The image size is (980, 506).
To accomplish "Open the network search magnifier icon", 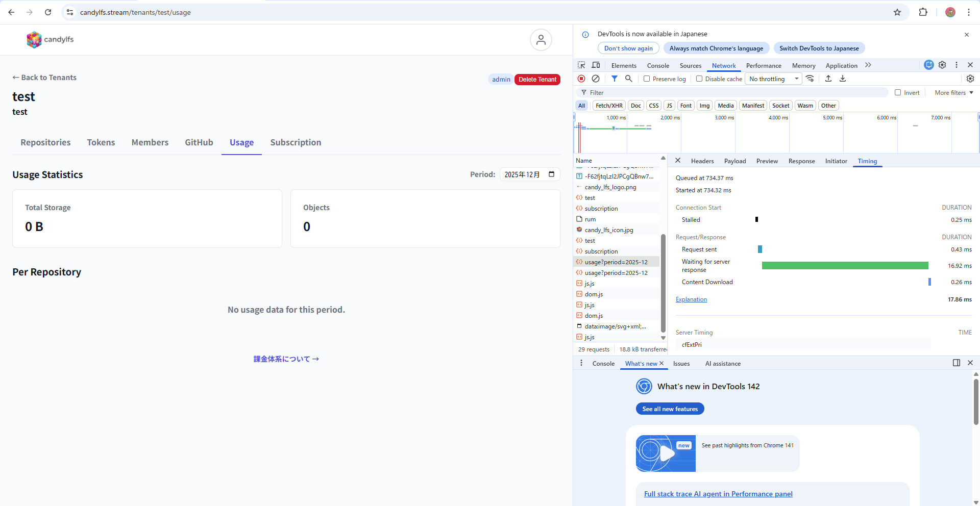I will click(629, 79).
